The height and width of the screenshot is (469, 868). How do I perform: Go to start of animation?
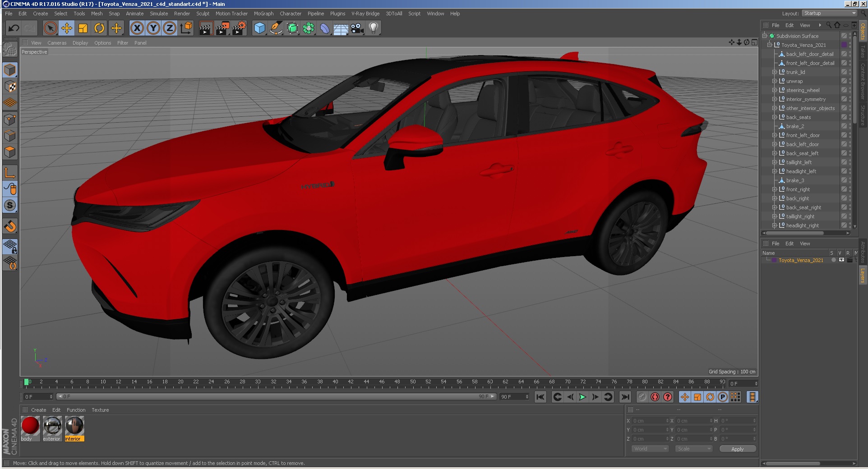(x=540, y=397)
